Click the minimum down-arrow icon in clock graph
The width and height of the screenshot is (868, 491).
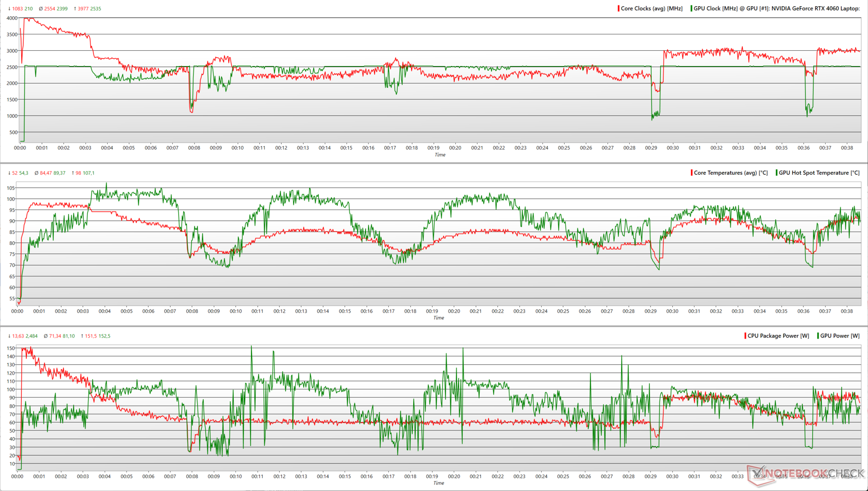(x=9, y=9)
